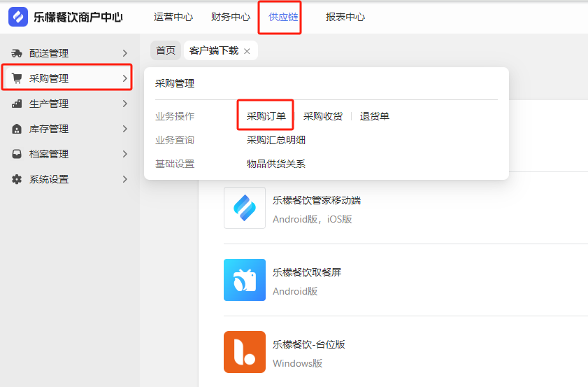Image resolution: width=588 pixels, height=387 pixels.
Task: Open the 报表中心 top menu
Action: pyautogui.click(x=345, y=17)
